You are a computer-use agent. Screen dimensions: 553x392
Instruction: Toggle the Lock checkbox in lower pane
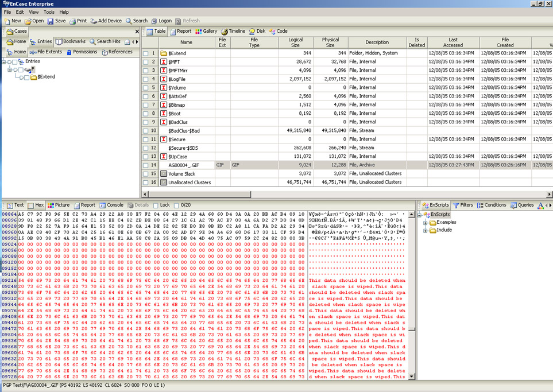156,205
